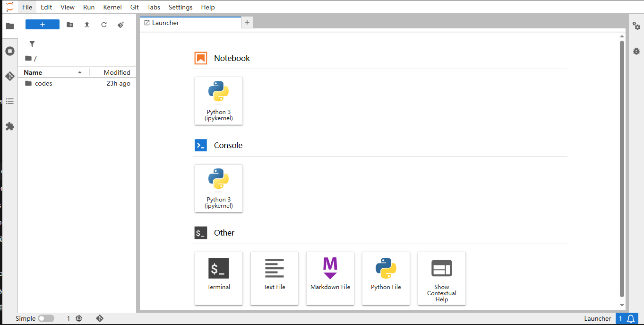
Task: Toggle the Simple interface mode switch
Action: [x=46, y=318]
